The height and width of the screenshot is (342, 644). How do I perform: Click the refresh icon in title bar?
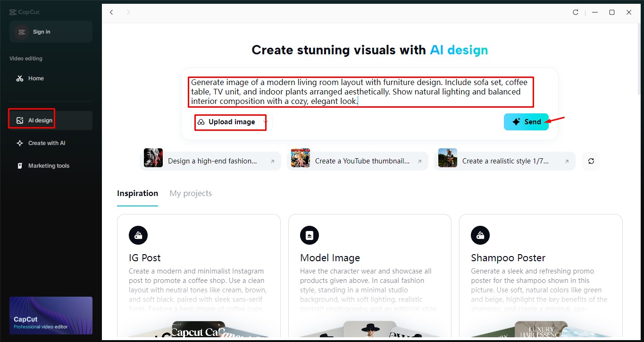[x=576, y=12]
